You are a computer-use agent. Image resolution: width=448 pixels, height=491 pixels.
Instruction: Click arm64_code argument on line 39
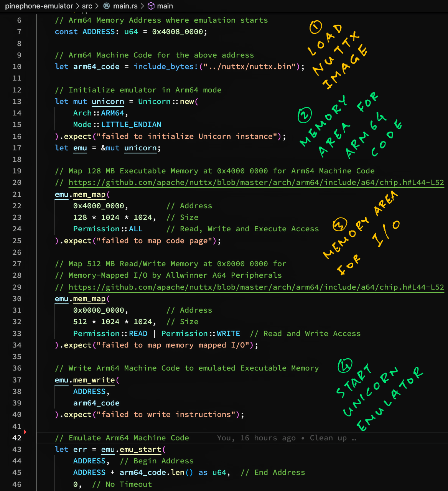coord(96,403)
